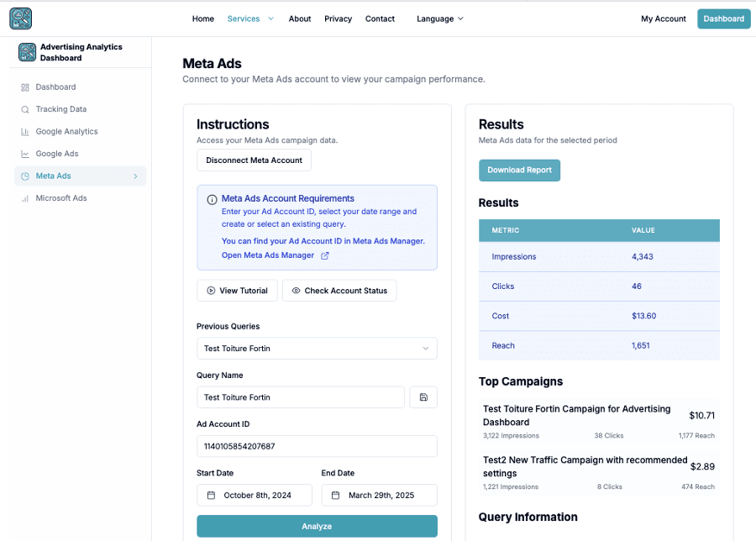
Task: Click the calendar icon in Start Date field
Action: [x=213, y=495]
